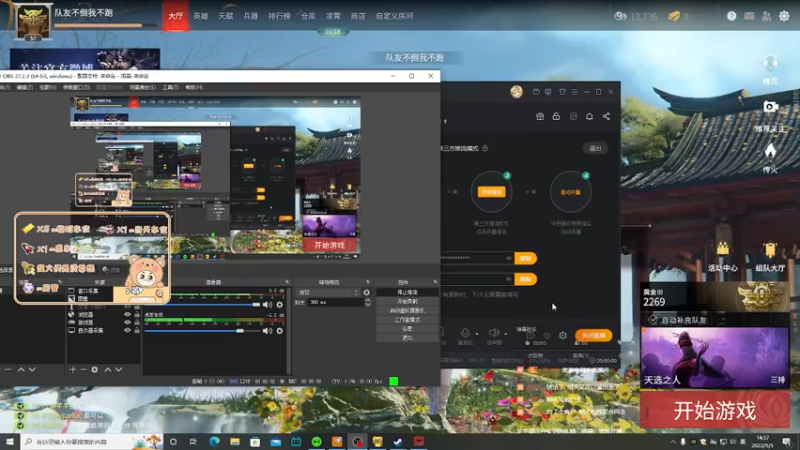Click OBS 开始录制 start recording button
This screenshot has height=450, width=800.
(407, 302)
